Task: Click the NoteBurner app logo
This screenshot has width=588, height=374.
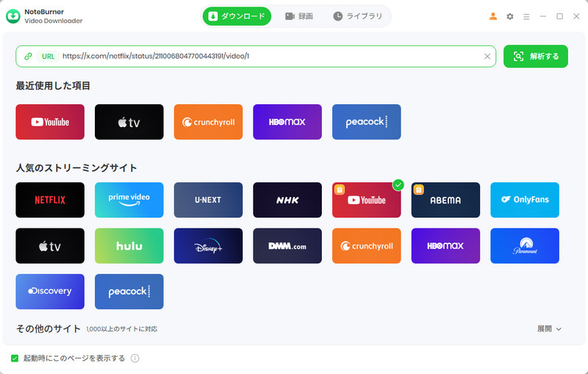Action: pos(13,16)
